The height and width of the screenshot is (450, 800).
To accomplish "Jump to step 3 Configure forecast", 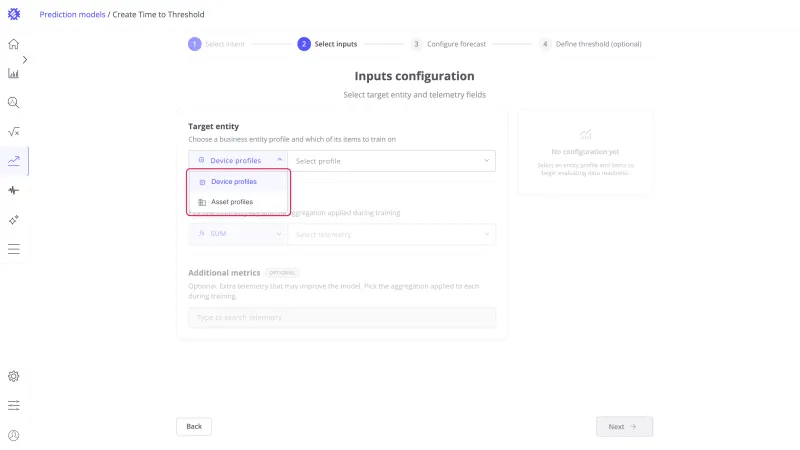I will point(448,44).
